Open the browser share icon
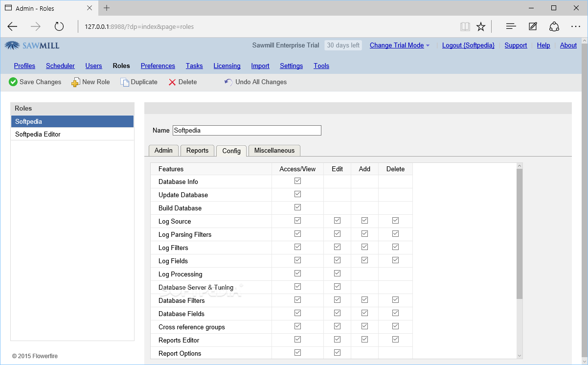This screenshot has width=588, height=365. coord(554,26)
